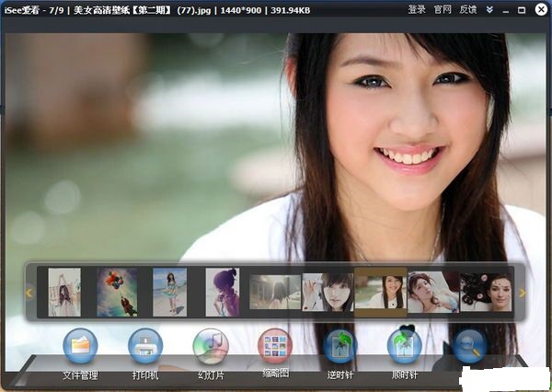The height and width of the screenshot is (392, 552).
Task: Open 官网 official website link
Action: point(443,9)
